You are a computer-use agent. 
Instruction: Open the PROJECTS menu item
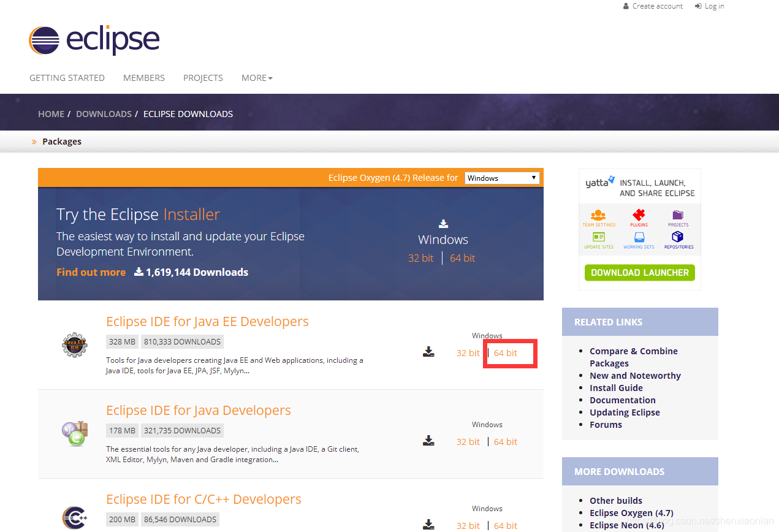point(203,78)
